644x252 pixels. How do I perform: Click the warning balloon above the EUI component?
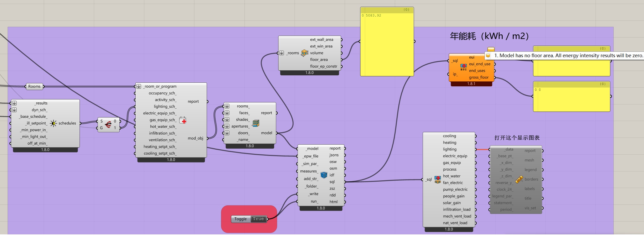491,49
